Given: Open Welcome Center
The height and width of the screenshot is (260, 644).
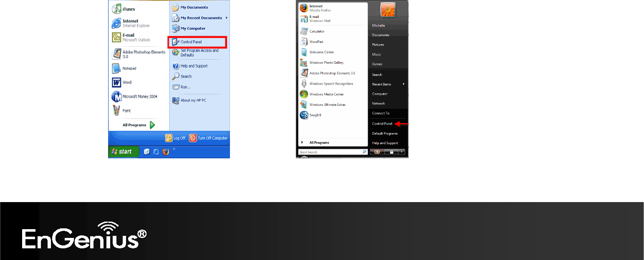Looking at the screenshot, I should click(x=317, y=52).
